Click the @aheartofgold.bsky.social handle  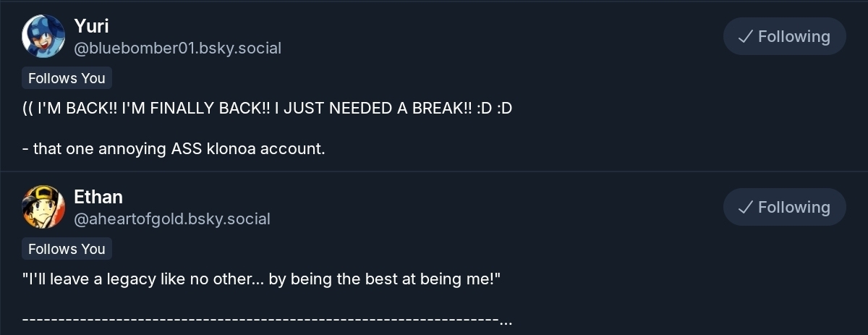[172, 219]
